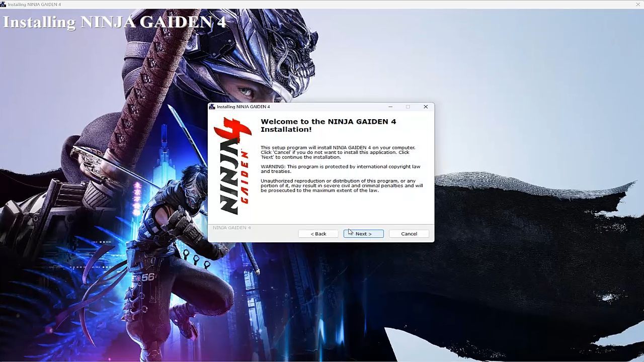This screenshot has height=362, width=644.
Task: Minimize the installer dialog window
Action: [x=390, y=107]
